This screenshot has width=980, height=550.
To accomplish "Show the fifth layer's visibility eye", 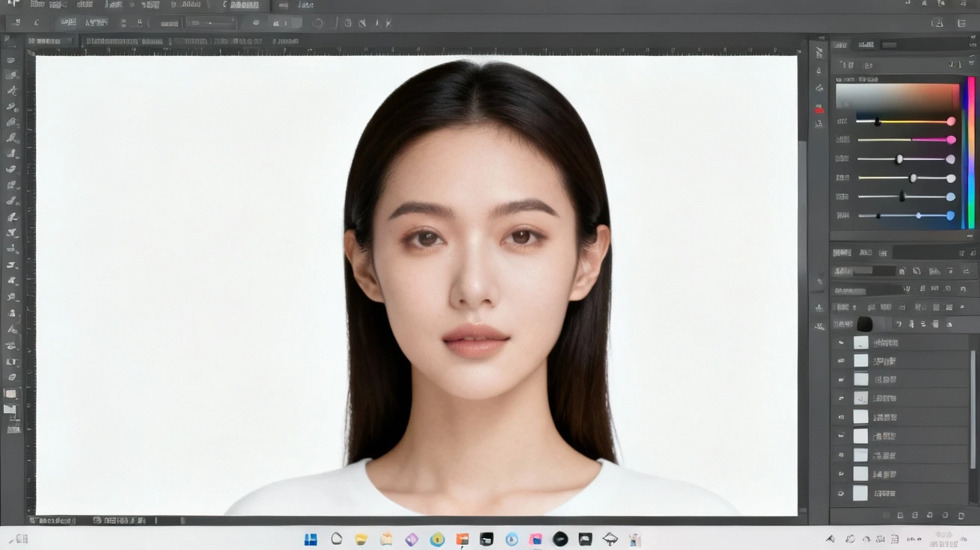I will [840, 416].
